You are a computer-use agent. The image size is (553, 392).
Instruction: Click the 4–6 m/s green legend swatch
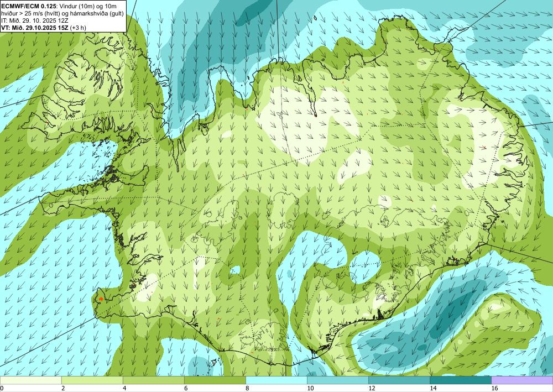coord(153,380)
